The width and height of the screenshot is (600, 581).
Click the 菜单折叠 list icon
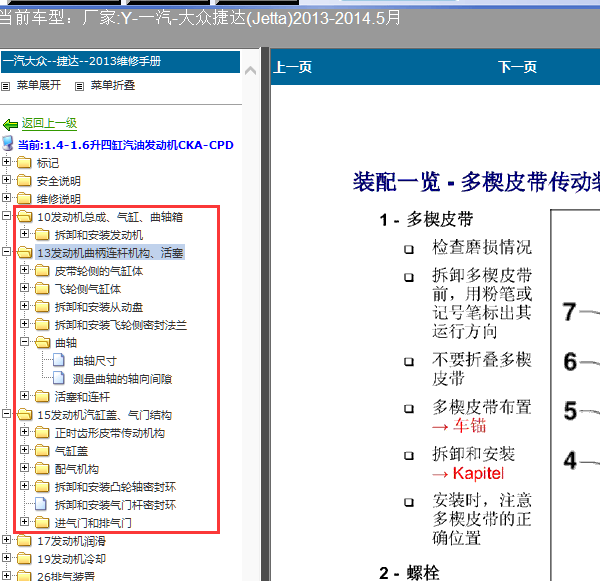click(79, 86)
